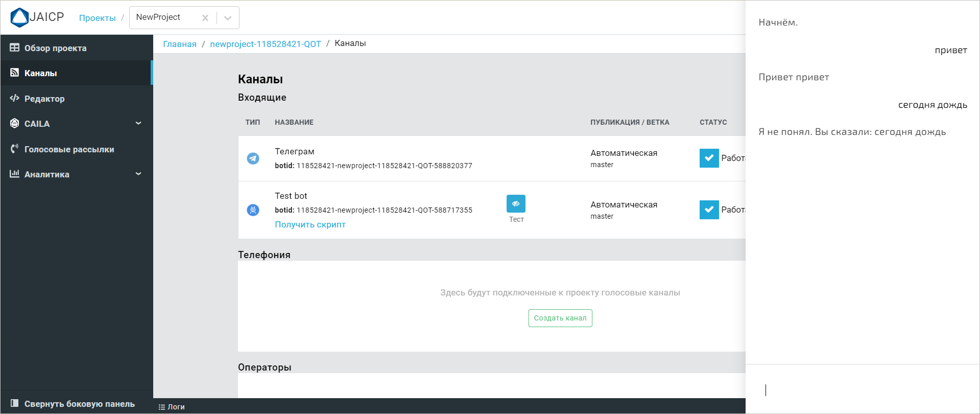Click the NewProject combo box field
The height and width of the screenshot is (414, 980).
tap(184, 18)
